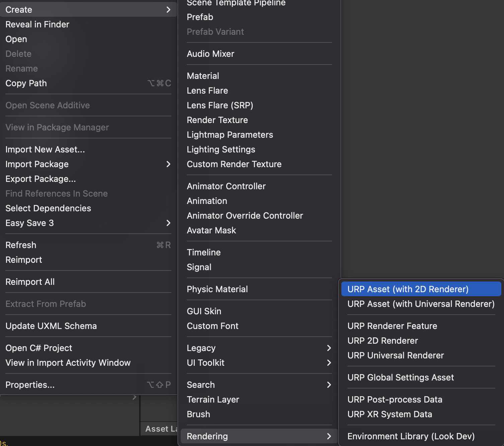The image size is (504, 446).
Task: Select Export Package...
Action: tap(40, 179)
